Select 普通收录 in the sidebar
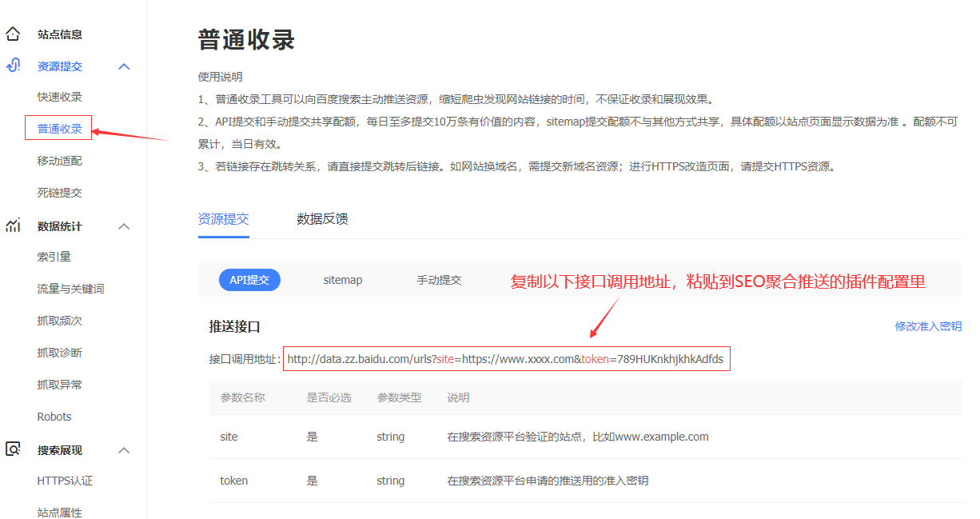This screenshot has height=519, width=980. coord(60,129)
